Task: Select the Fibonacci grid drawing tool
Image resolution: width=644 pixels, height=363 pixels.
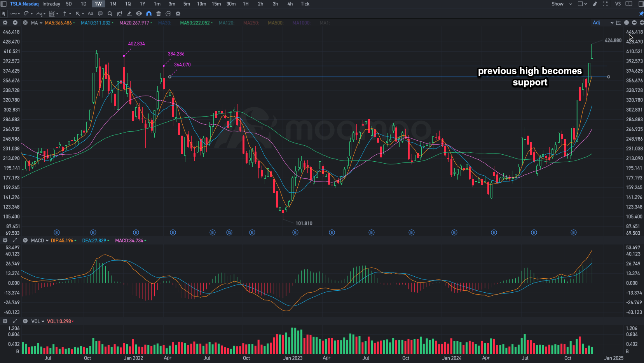Action: coord(52,14)
